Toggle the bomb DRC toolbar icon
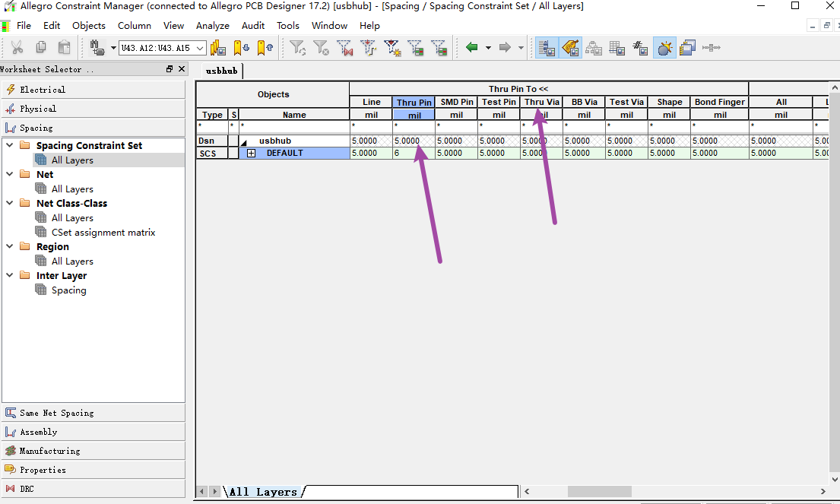 (664, 48)
